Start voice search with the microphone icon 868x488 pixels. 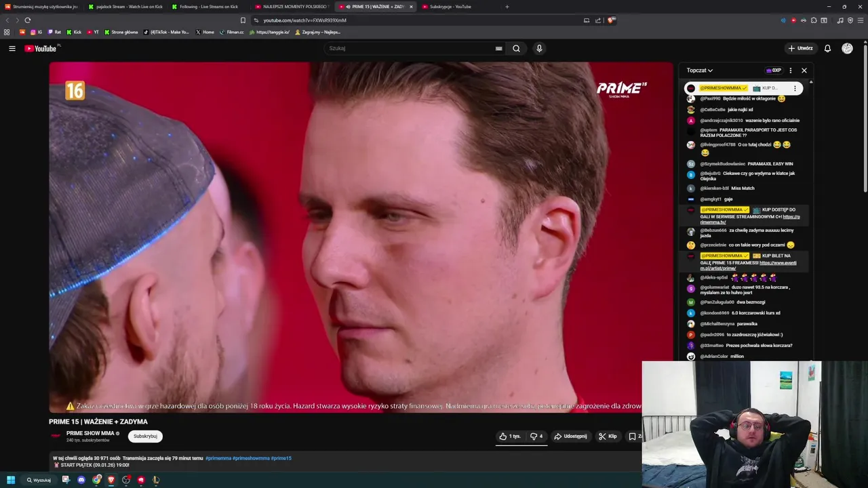(539, 48)
